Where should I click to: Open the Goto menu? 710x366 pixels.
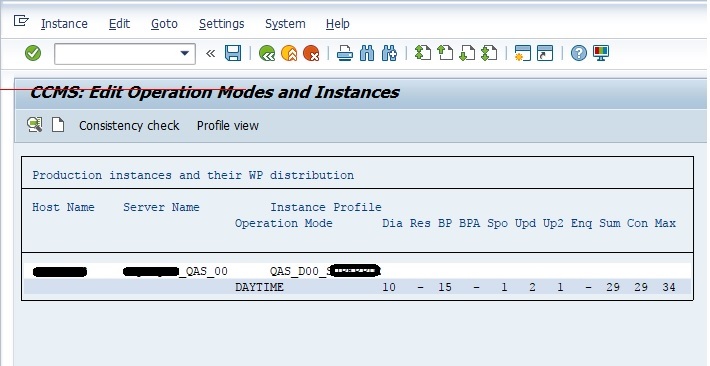164,24
